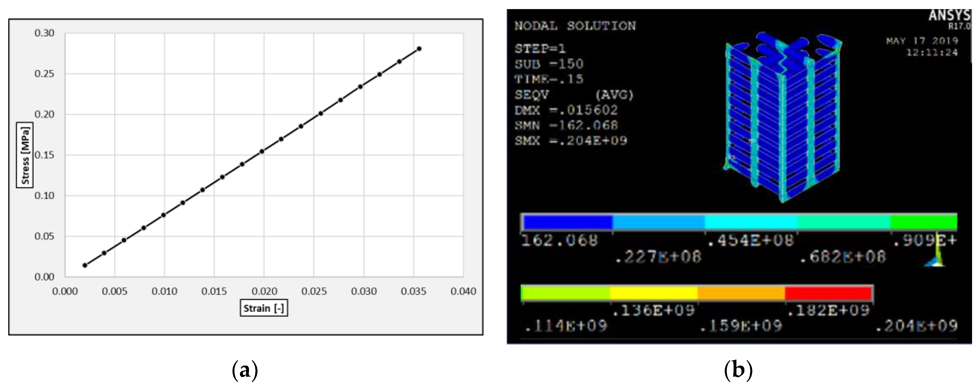Click the '.454E+08' legend value

coord(751,240)
